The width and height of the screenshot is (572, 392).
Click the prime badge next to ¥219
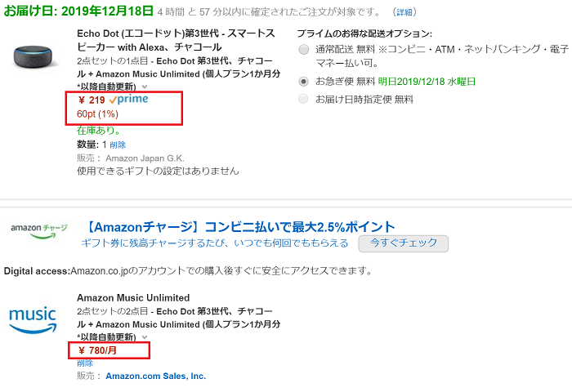[x=129, y=99]
